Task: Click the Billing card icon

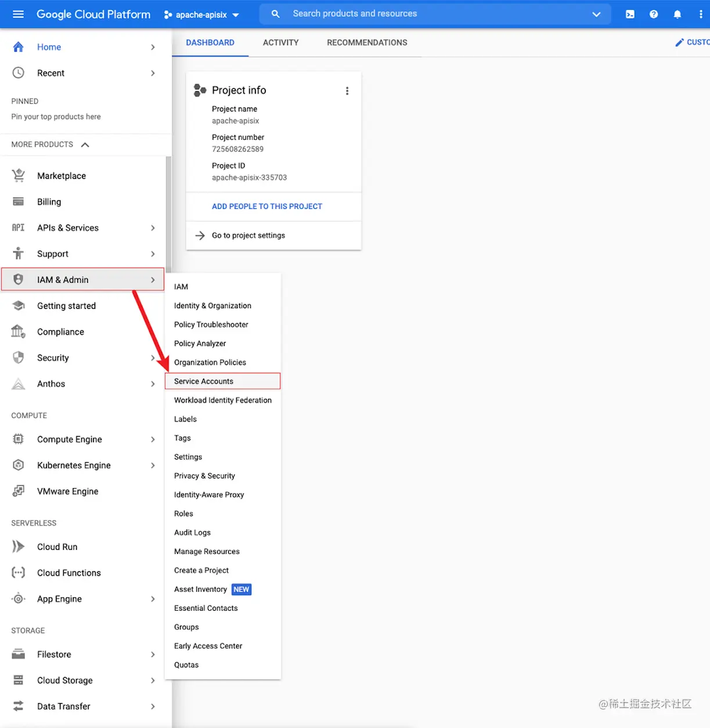Action: pyautogui.click(x=19, y=201)
